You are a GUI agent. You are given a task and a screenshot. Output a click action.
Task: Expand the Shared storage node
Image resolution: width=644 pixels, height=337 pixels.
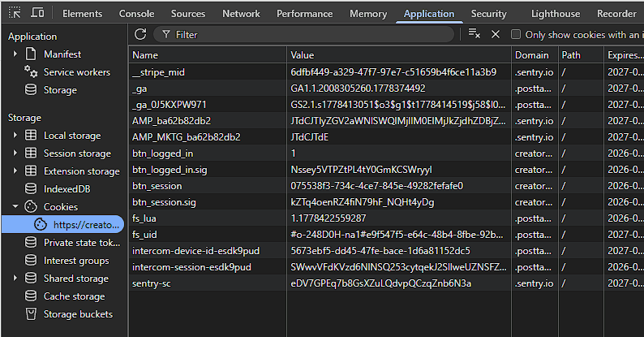pyautogui.click(x=15, y=279)
